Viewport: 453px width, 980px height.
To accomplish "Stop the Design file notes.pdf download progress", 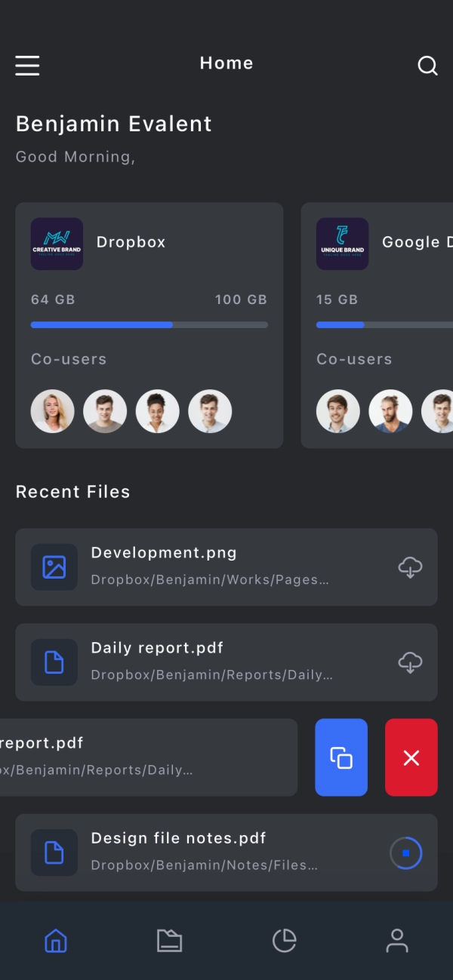I will [406, 853].
